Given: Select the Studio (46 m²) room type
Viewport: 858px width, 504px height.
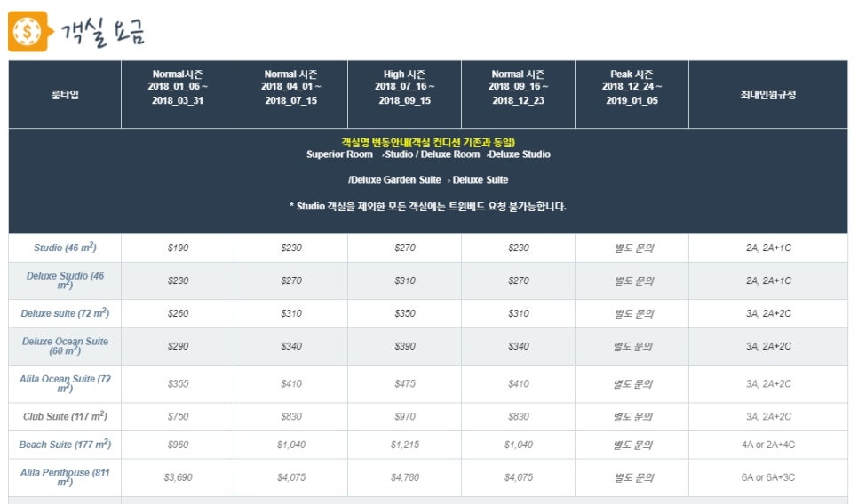Looking at the screenshot, I should (65, 248).
